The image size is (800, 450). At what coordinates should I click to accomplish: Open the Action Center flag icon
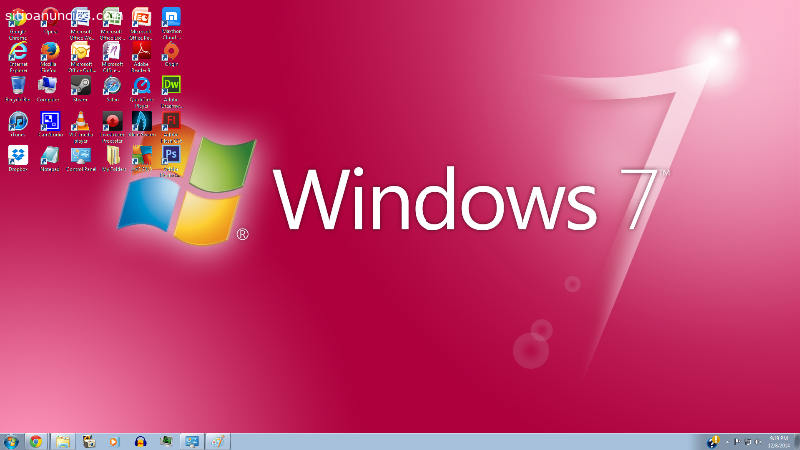(737, 442)
